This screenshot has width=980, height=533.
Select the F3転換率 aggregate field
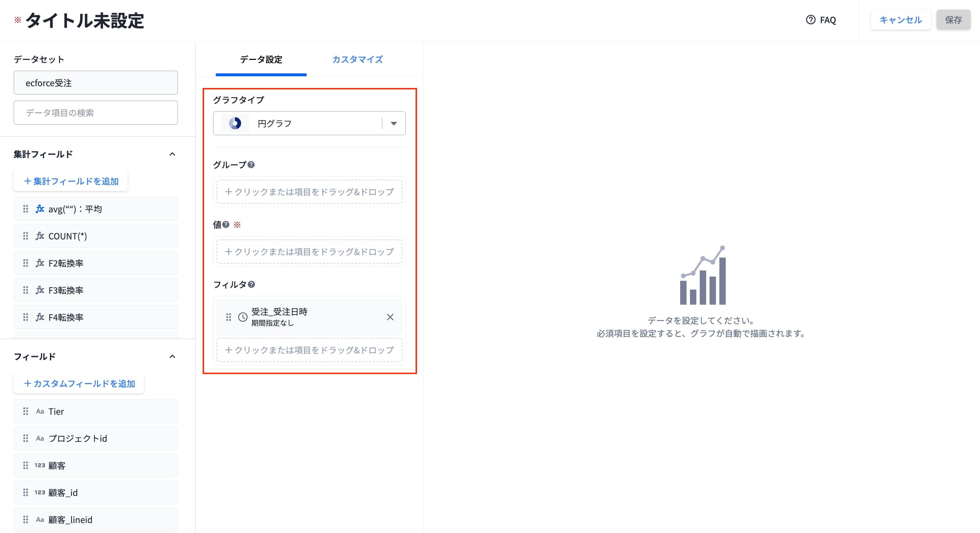coord(95,290)
